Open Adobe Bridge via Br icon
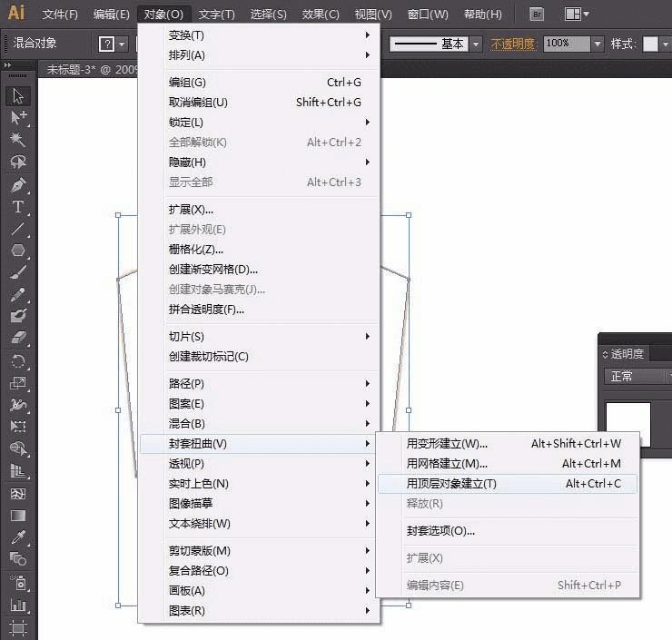Viewport: 672px width, 640px height. pos(537,15)
